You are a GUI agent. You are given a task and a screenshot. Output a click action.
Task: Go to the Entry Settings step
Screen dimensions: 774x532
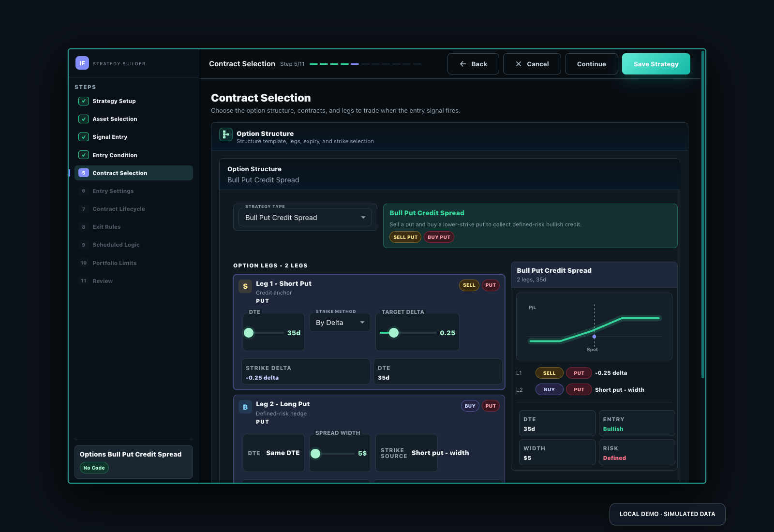(x=134, y=191)
